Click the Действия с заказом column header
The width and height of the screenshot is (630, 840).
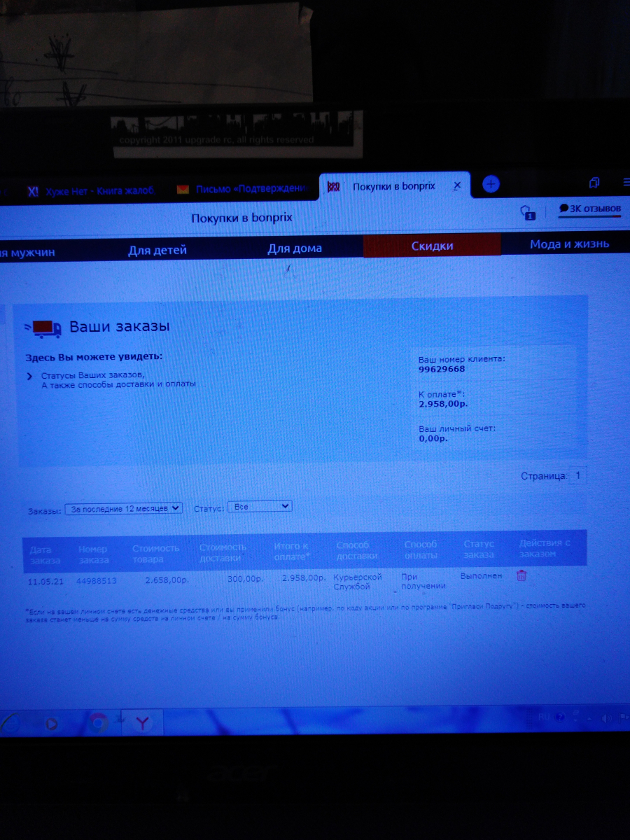pos(544,548)
